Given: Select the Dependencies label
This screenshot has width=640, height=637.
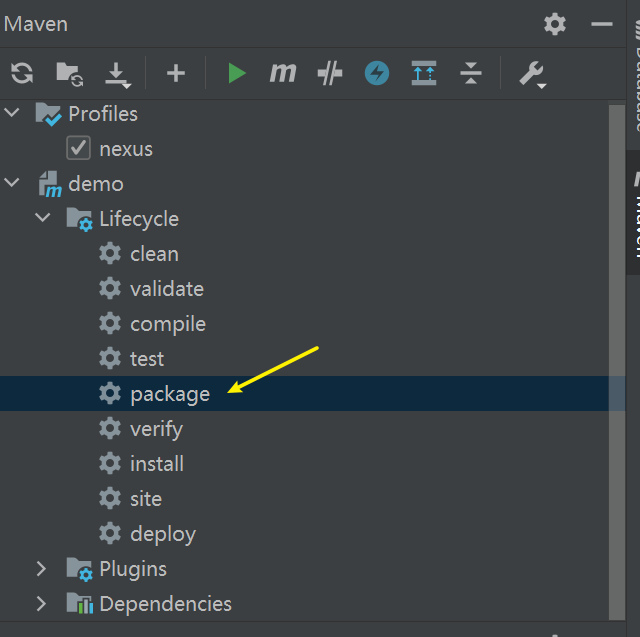Looking at the screenshot, I should coord(166,604).
